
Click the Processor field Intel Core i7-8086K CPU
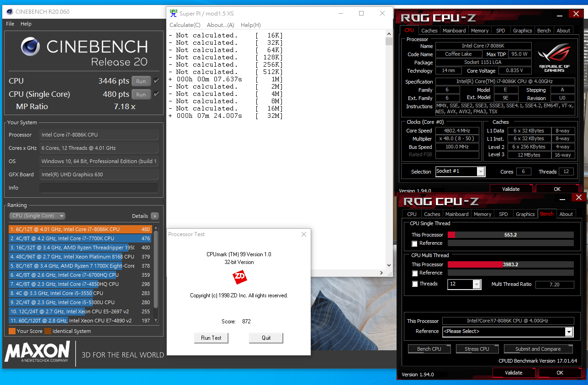click(x=99, y=135)
